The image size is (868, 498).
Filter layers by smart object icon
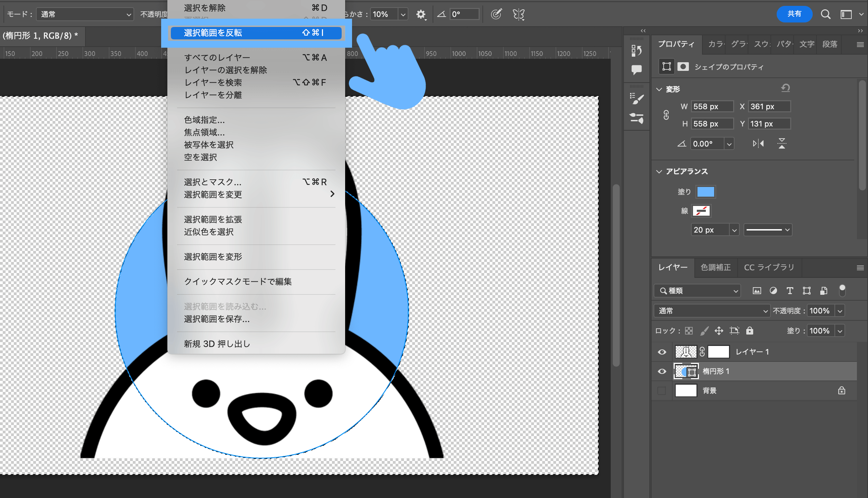pos(824,291)
